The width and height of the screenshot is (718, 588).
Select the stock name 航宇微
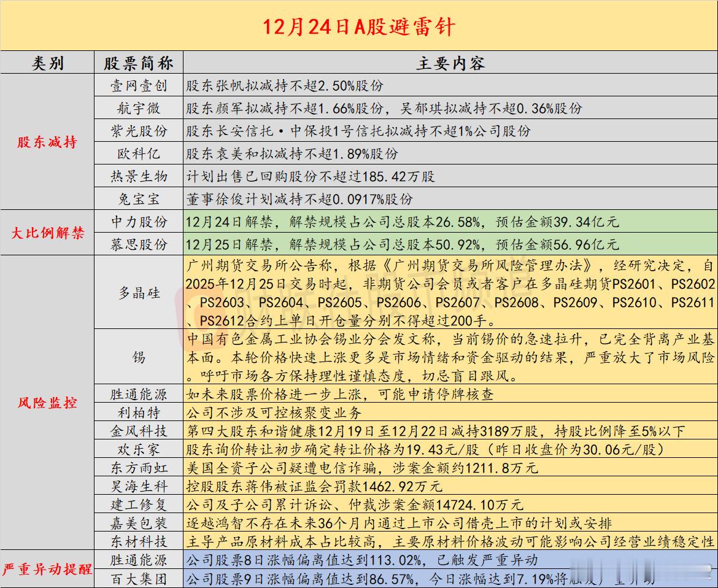click(x=138, y=109)
